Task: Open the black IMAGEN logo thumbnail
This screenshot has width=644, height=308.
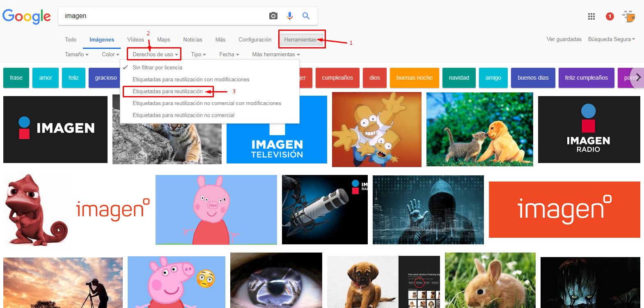Action: click(x=55, y=129)
